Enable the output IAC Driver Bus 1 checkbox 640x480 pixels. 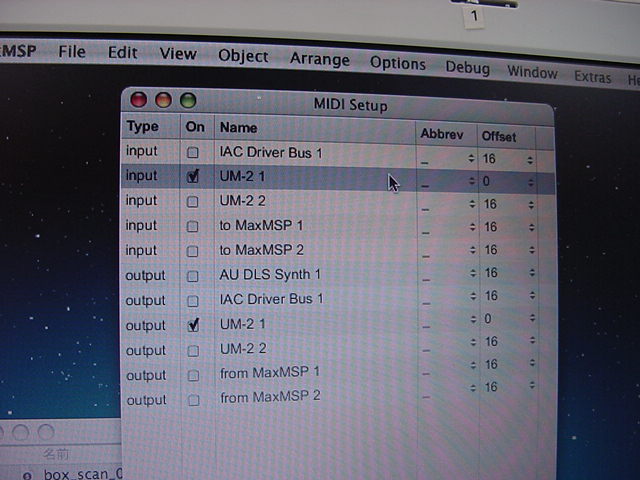pos(192,301)
